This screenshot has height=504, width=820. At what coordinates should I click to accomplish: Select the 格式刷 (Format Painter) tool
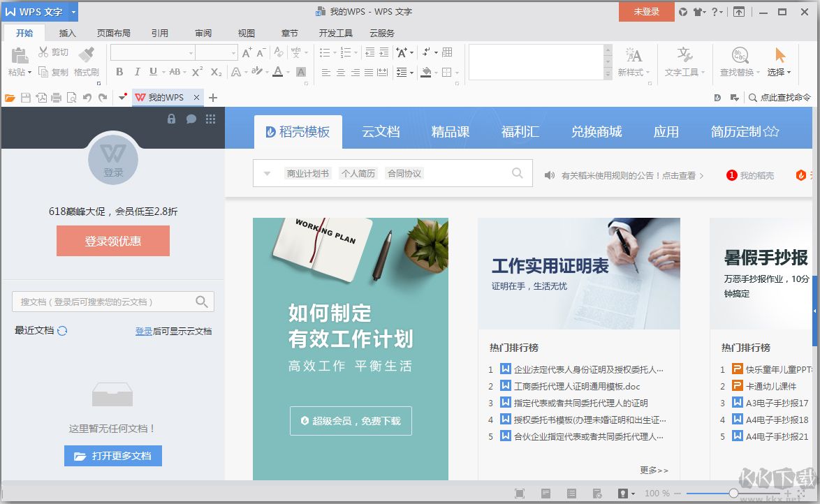tap(88, 53)
